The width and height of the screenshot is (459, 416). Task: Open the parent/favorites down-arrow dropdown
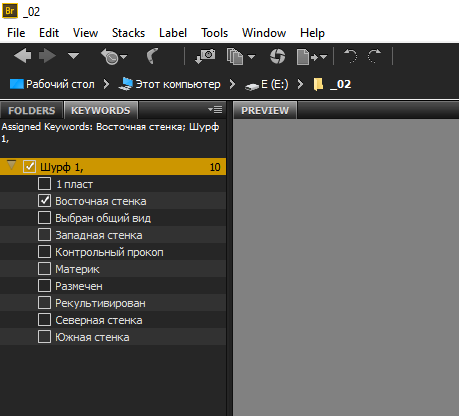pos(73,56)
